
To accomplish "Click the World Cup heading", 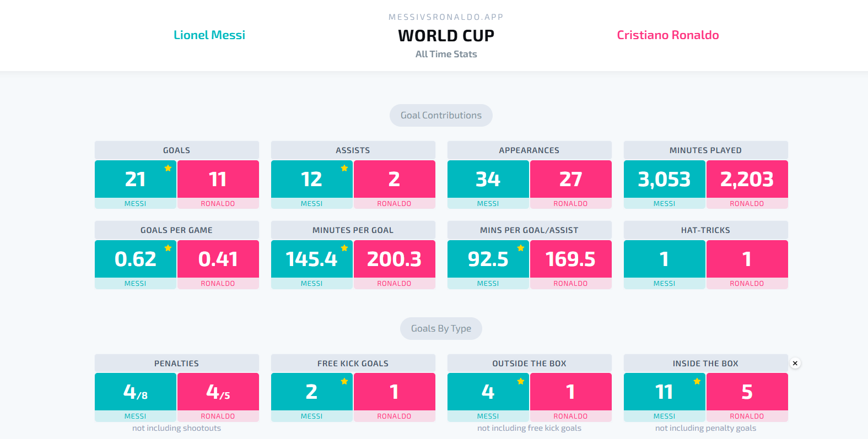I will click(446, 36).
